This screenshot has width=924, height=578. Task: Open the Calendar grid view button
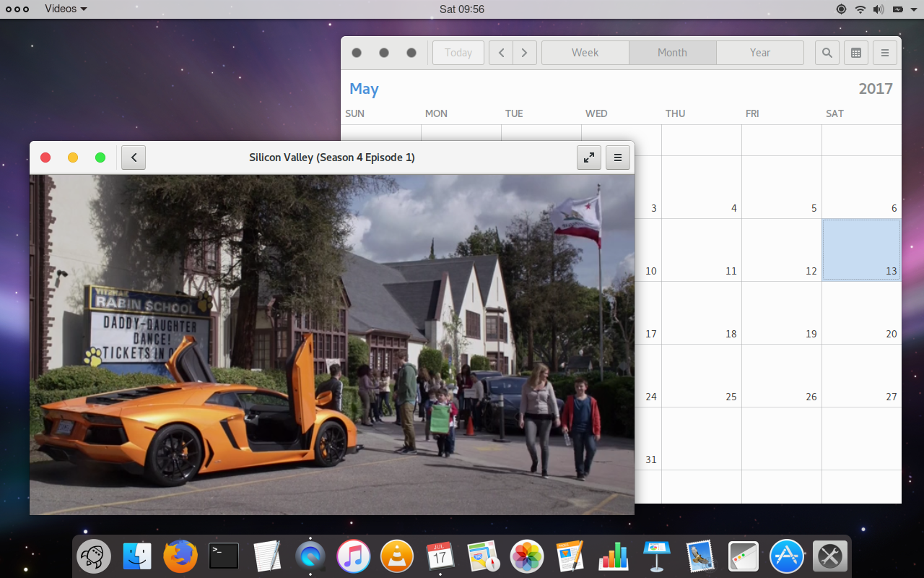tap(856, 53)
